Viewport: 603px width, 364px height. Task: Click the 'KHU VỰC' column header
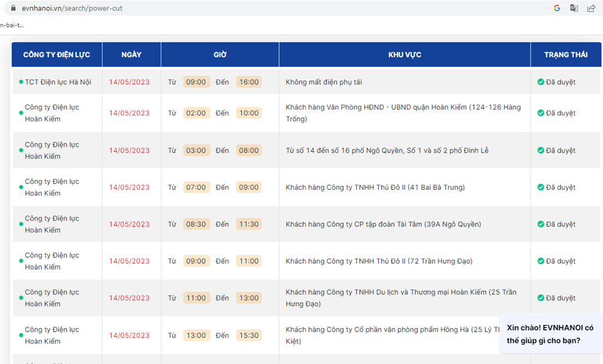pos(405,55)
